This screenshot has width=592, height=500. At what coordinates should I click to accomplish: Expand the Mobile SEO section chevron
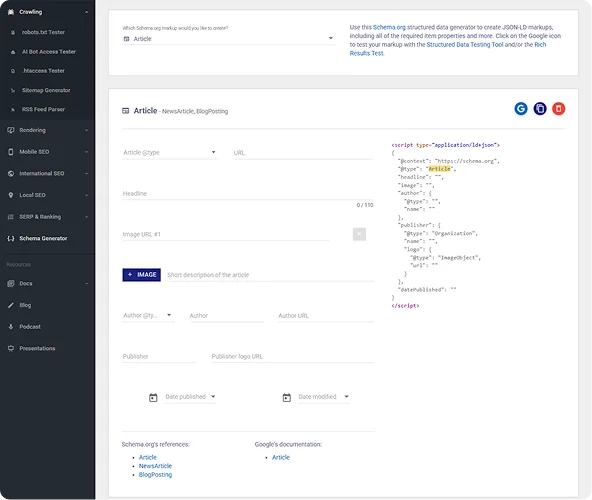click(x=86, y=152)
